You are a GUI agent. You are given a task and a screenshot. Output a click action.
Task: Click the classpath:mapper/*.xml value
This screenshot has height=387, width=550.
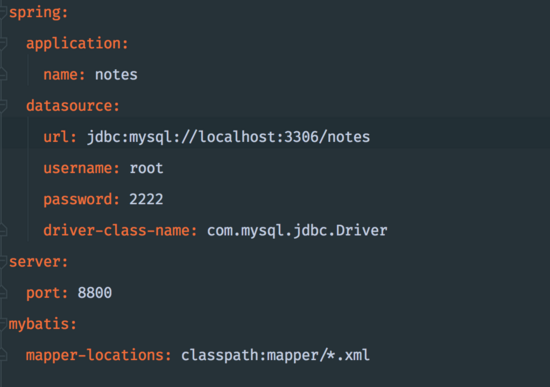click(275, 355)
